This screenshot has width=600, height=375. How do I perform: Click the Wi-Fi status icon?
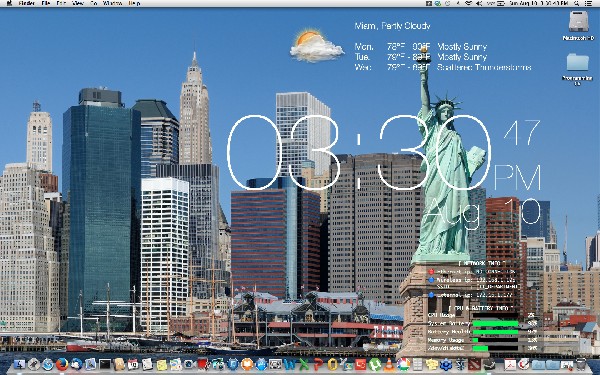pyautogui.click(x=468, y=3)
